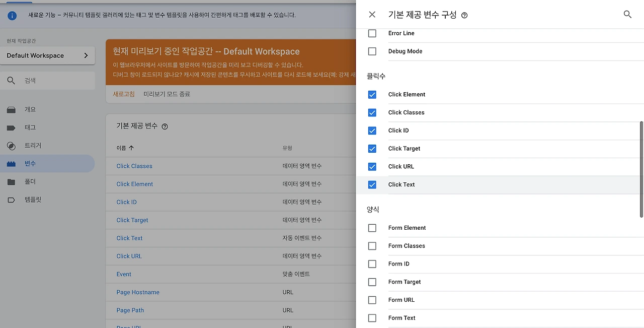Uncheck the Click Element checkbox

point(372,95)
